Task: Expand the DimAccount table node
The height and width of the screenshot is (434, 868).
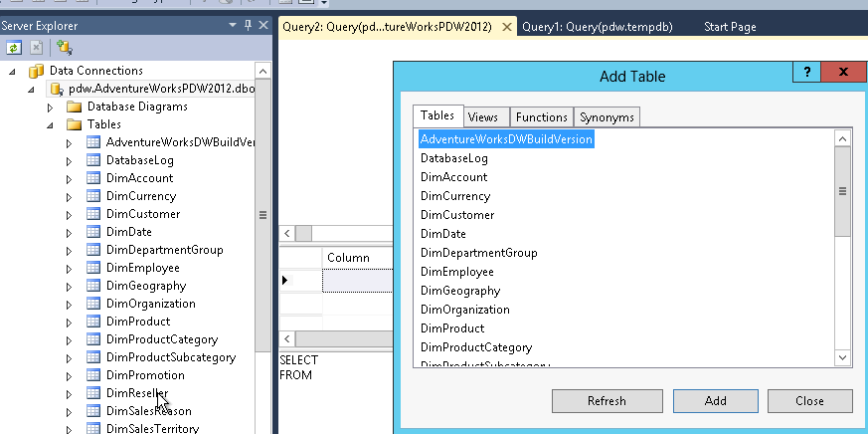Action: 69,179
